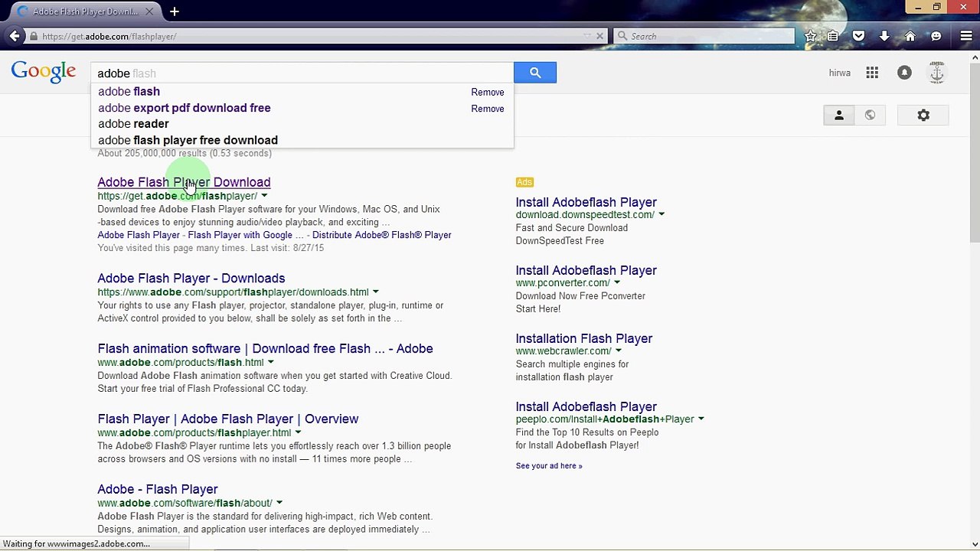
Task: Remove the 'adobe export pdf download free' suggestion
Action: click(x=488, y=109)
